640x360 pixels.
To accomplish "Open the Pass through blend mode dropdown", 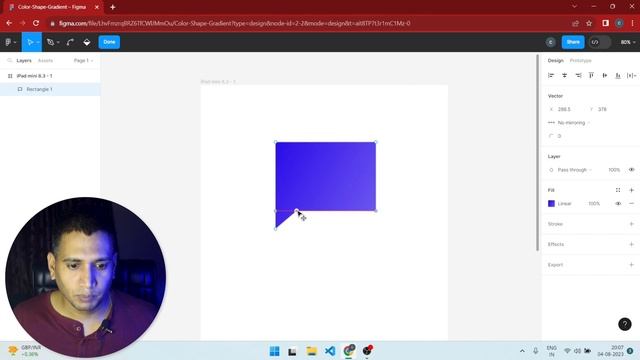I will click(x=570, y=170).
